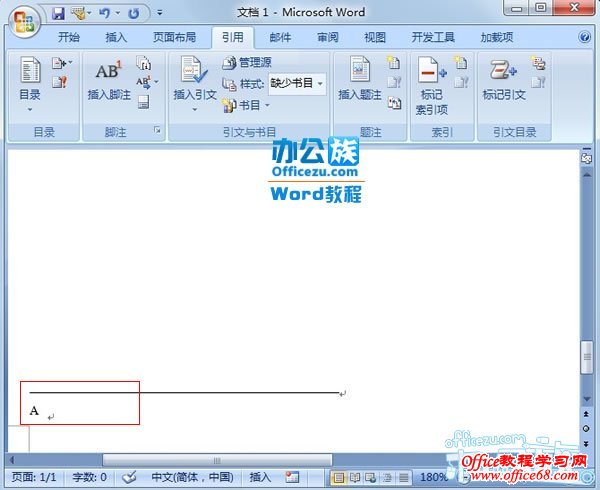The width and height of the screenshot is (600, 490).
Task: Save the document from quick access toolbar
Action: point(58,14)
